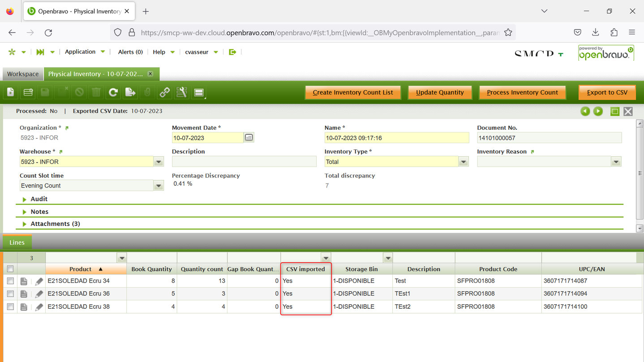Switch to the Workspace tab
This screenshot has width=644, height=362.
pos(23,74)
